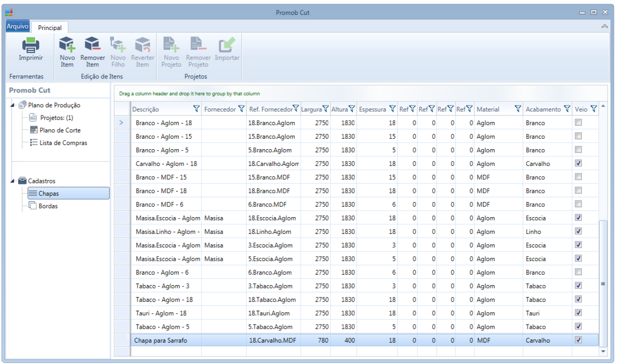Click the Fornecedor column filter icon
Screen dimensions: 619x364
[241, 109]
